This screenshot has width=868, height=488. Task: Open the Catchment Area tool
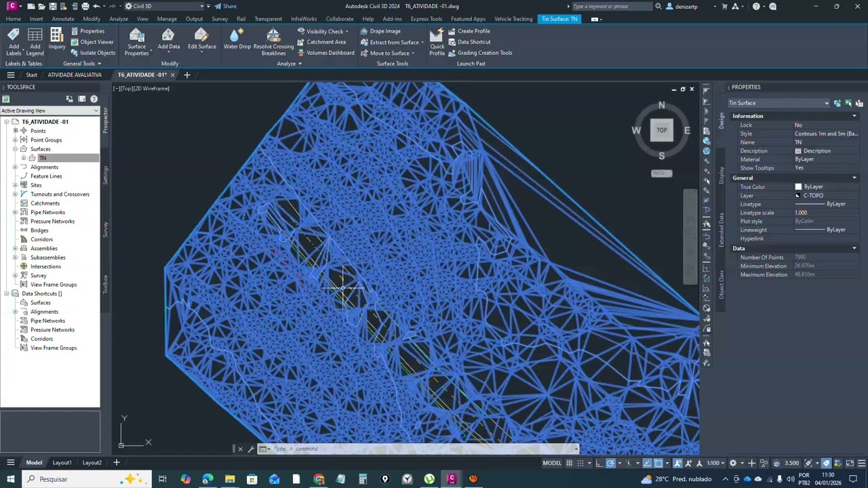click(321, 42)
